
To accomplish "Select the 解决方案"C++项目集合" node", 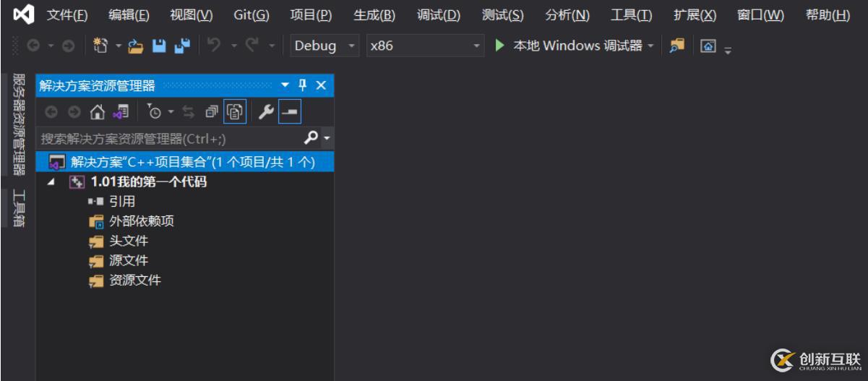I will (185, 162).
